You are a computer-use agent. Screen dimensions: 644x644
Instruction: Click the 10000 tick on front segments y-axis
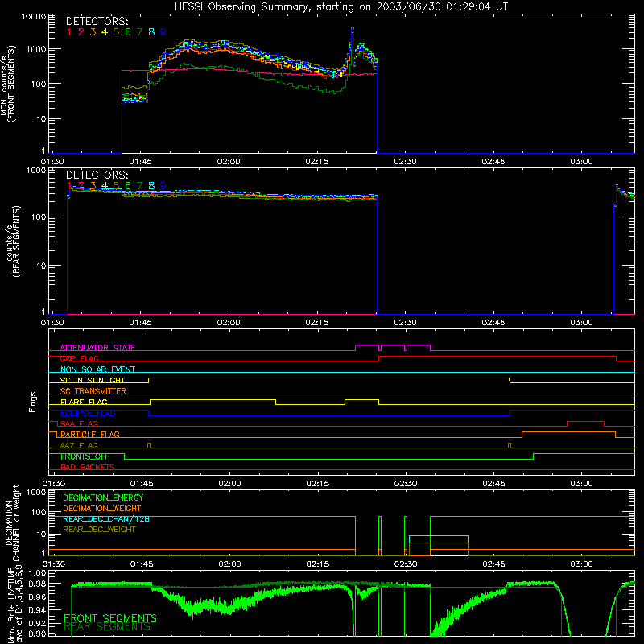tap(34, 17)
